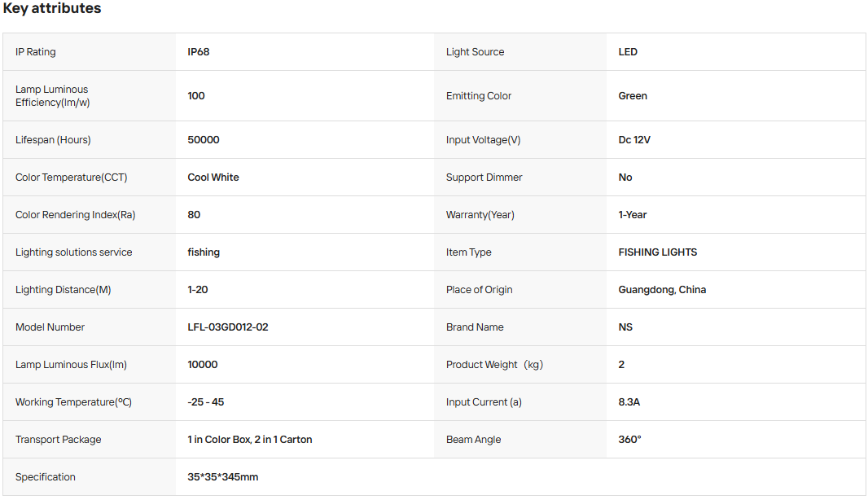Select the Lifespan 50000 value
The image size is (868, 500).
204,140
